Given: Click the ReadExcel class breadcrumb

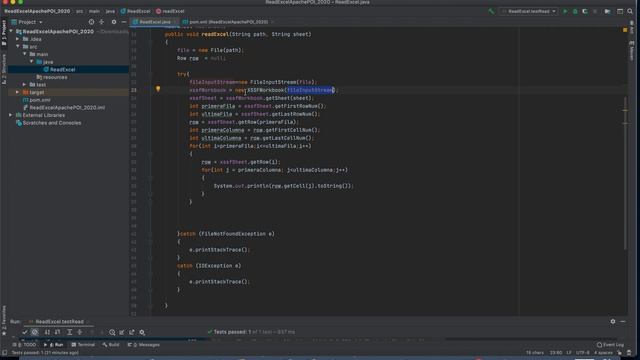Looking at the screenshot, I should tap(136, 11).
